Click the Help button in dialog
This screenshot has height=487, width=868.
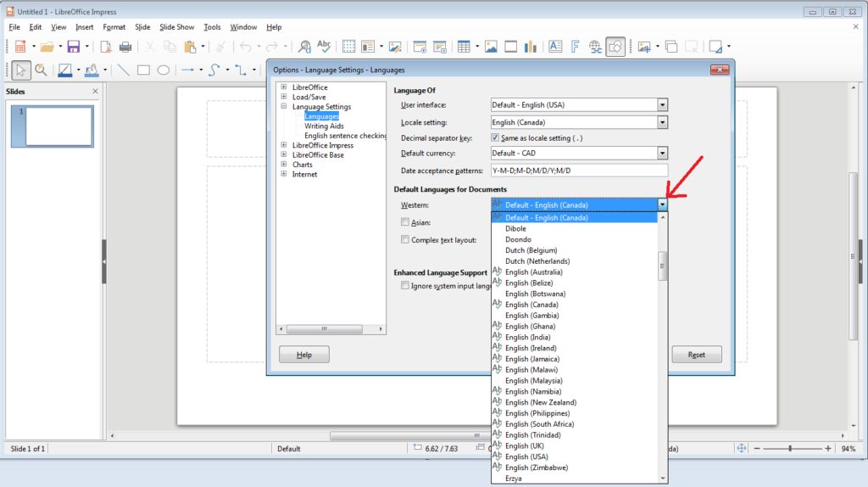click(x=303, y=355)
